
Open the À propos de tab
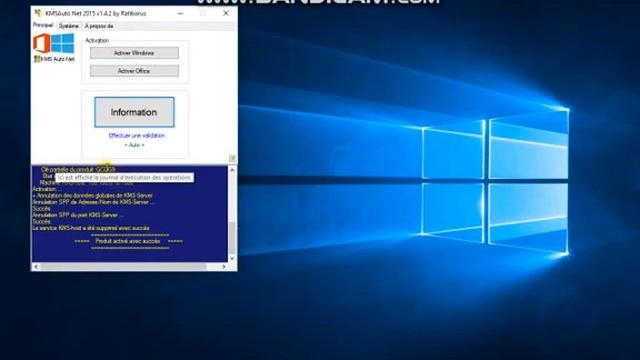pyautogui.click(x=99, y=26)
